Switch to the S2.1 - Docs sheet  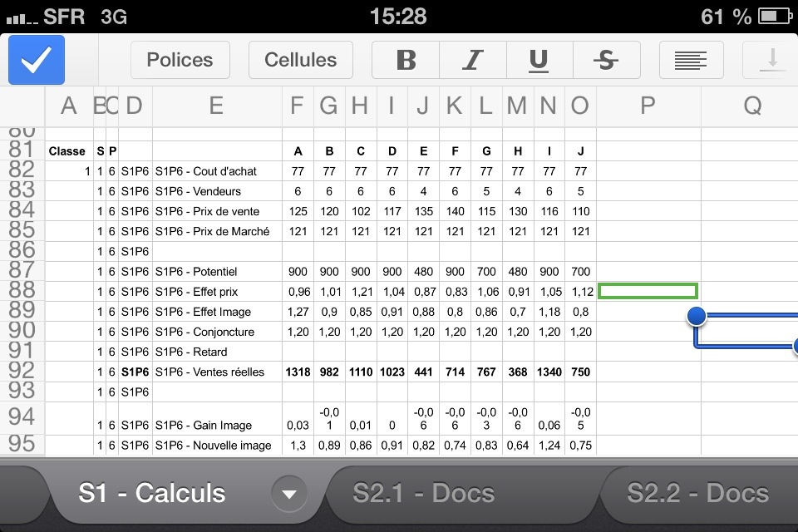[x=423, y=494]
